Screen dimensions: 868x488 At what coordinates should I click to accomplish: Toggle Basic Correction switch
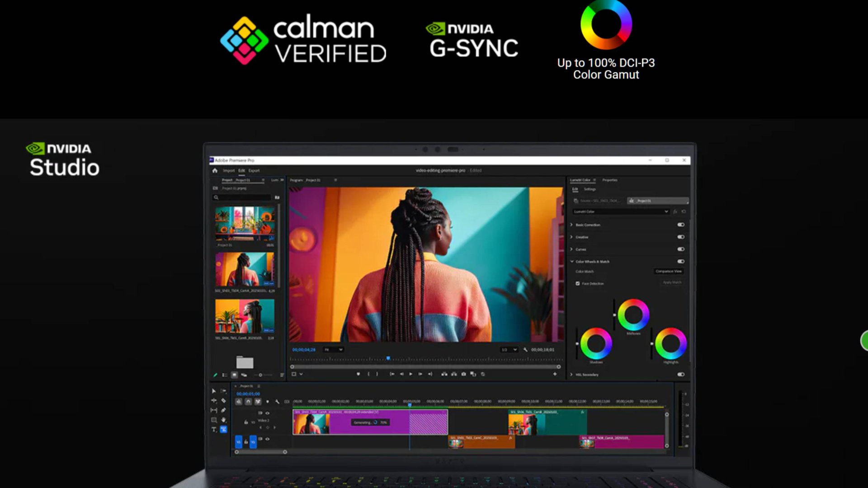[681, 225]
